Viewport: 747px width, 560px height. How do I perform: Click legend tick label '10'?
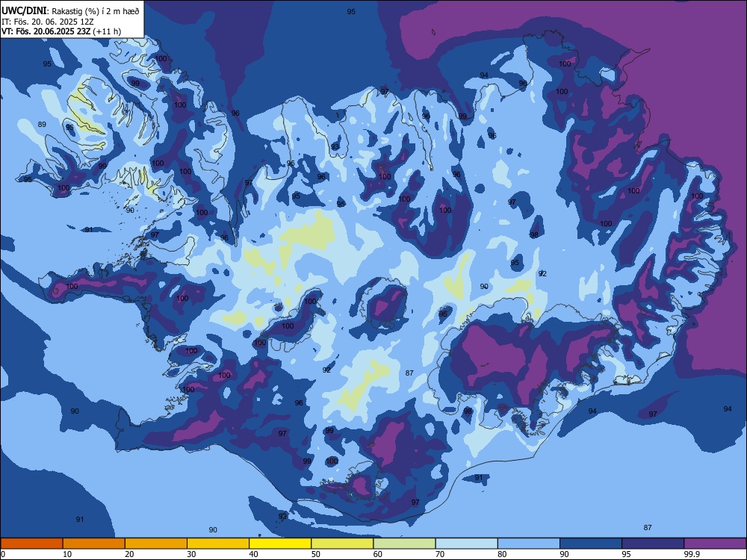tap(67, 554)
